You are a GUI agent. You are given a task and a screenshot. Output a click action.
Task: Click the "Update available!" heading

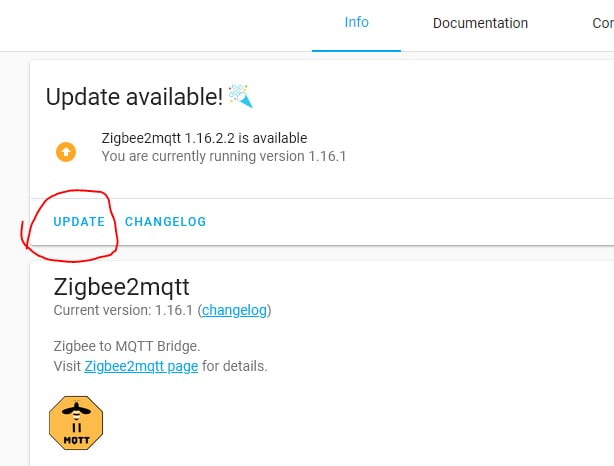(x=135, y=97)
